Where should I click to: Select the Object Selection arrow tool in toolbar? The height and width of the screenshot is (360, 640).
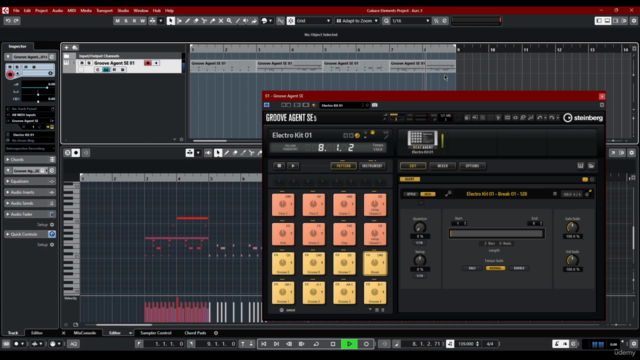[x=171, y=21]
